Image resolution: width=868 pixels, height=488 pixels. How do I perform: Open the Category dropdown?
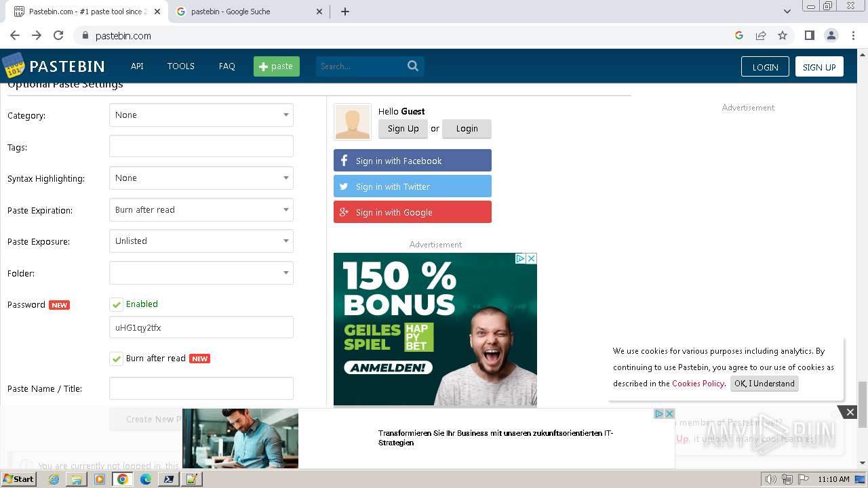[x=201, y=115]
